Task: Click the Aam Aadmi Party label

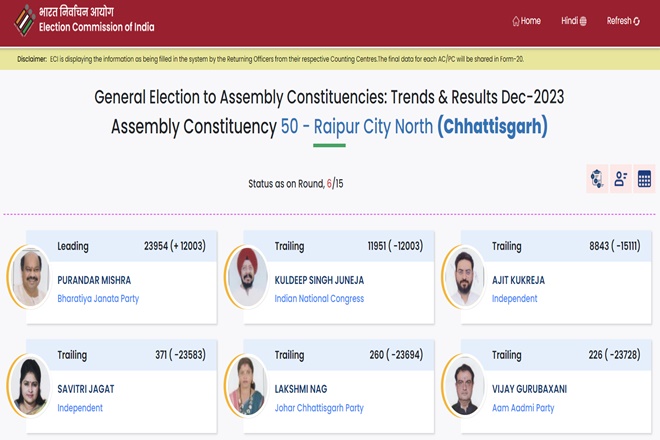Action: coord(523,408)
